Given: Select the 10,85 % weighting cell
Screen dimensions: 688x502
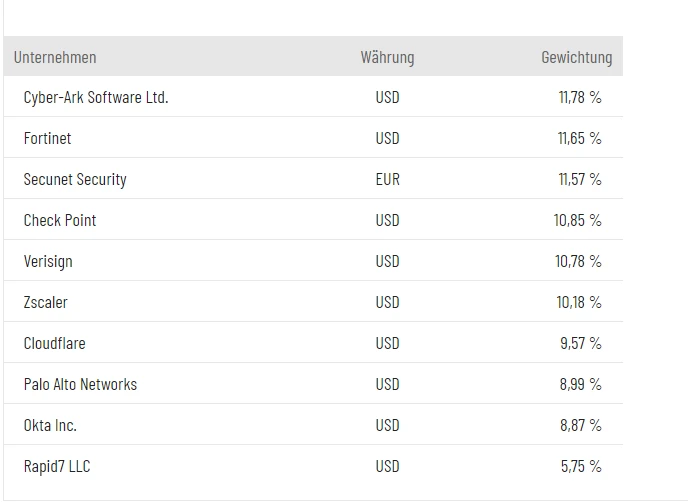Looking at the screenshot, I should click(x=578, y=221).
